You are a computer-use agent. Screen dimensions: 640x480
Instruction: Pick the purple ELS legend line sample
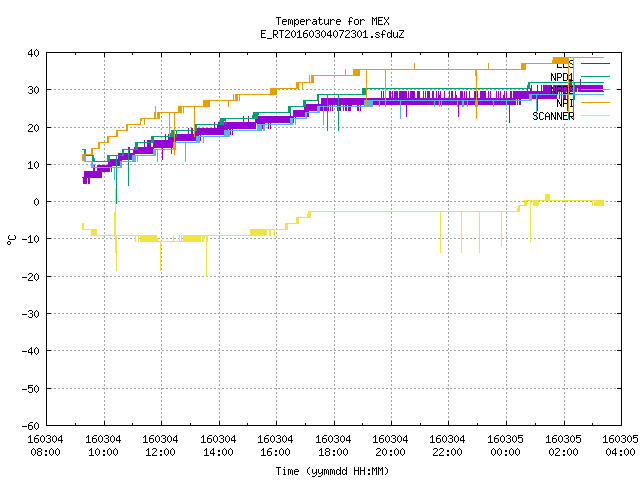[595, 64]
